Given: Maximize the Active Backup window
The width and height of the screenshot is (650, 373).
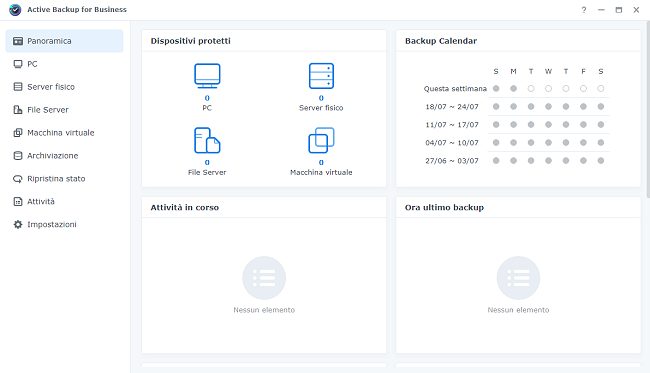Looking at the screenshot, I should pyautogui.click(x=618, y=10).
